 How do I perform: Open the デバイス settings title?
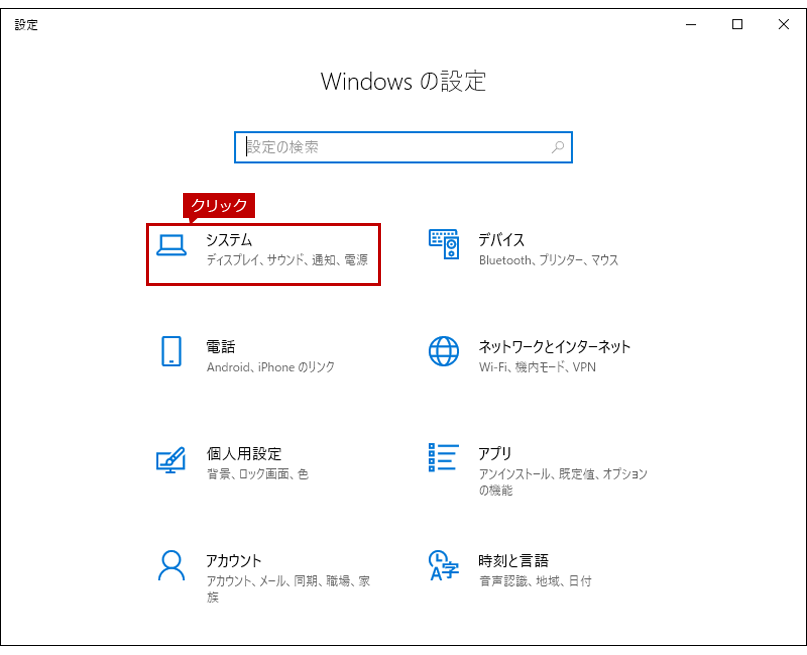click(501, 240)
